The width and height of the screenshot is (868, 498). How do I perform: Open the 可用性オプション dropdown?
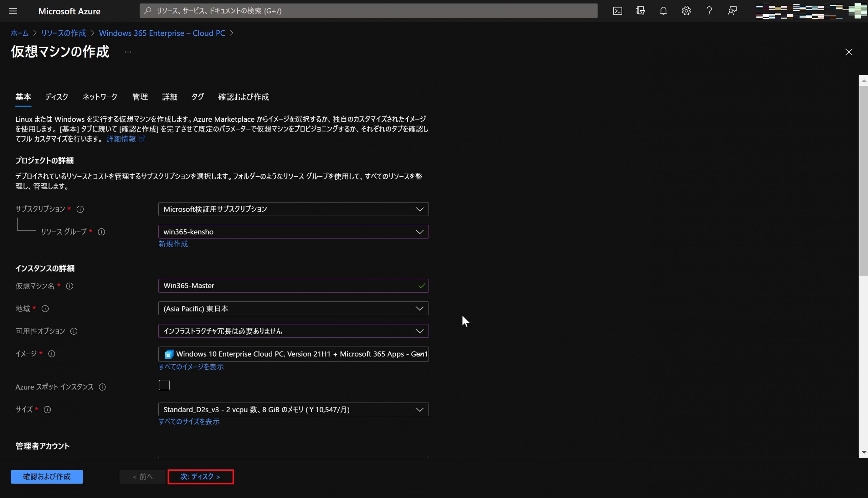(293, 331)
